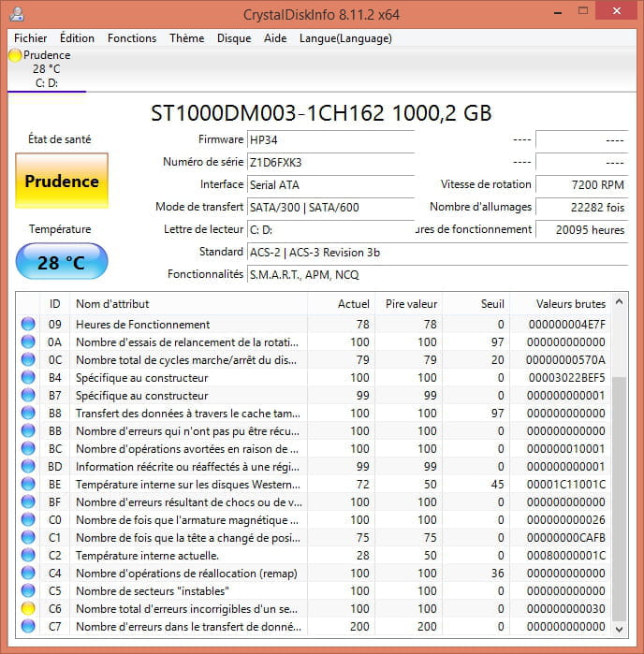Click the 28 °C temperature button
This screenshot has height=654, width=644.
pos(62,263)
